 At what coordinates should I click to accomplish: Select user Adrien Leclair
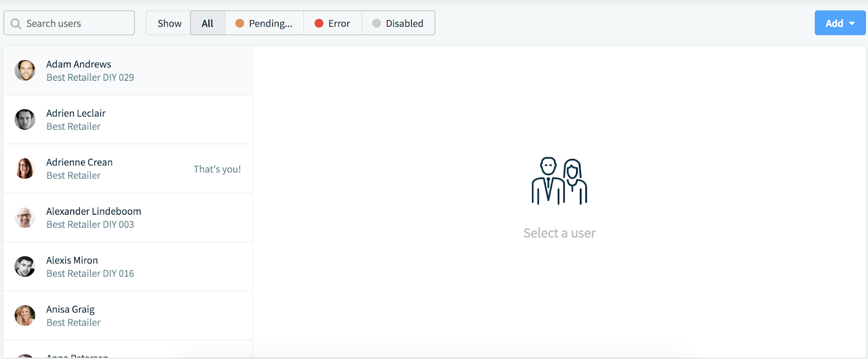(x=128, y=119)
